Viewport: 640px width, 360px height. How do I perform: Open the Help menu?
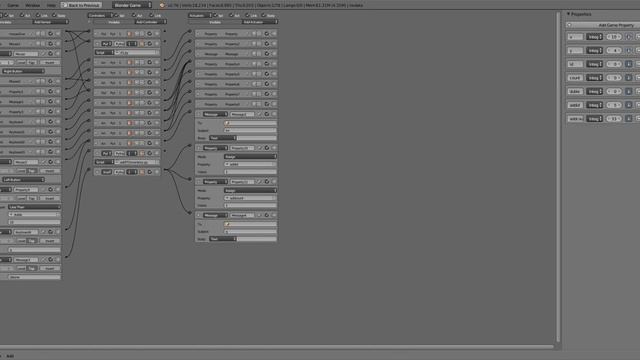(x=51, y=5)
